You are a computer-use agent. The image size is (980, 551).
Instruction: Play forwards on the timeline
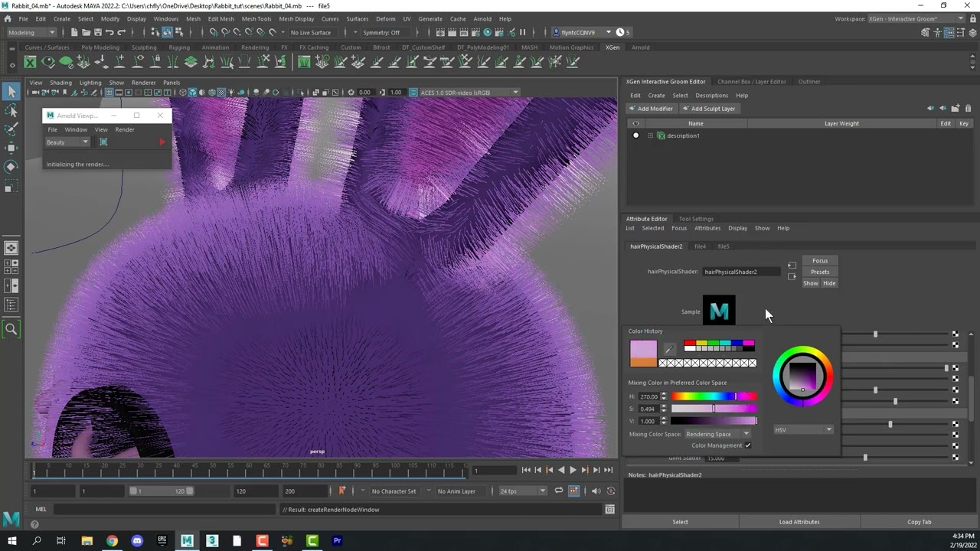[x=573, y=470]
